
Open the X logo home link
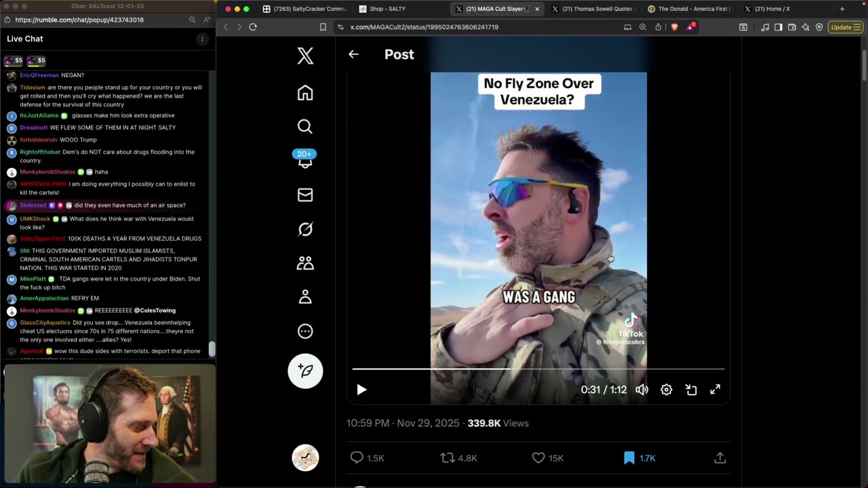(x=305, y=56)
